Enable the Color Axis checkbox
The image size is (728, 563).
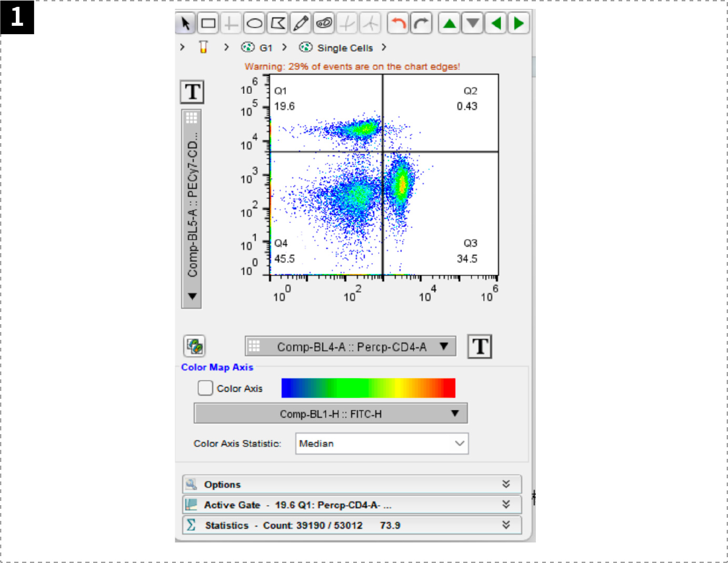[x=205, y=388]
